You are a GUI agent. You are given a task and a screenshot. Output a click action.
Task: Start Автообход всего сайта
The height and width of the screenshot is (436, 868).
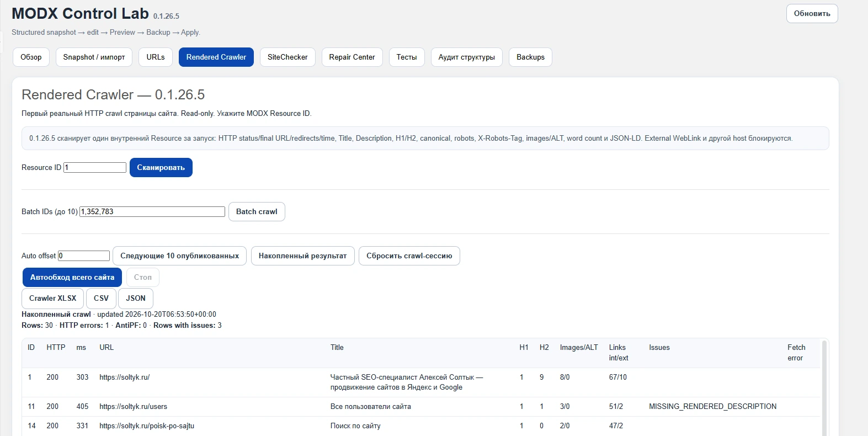(72, 277)
